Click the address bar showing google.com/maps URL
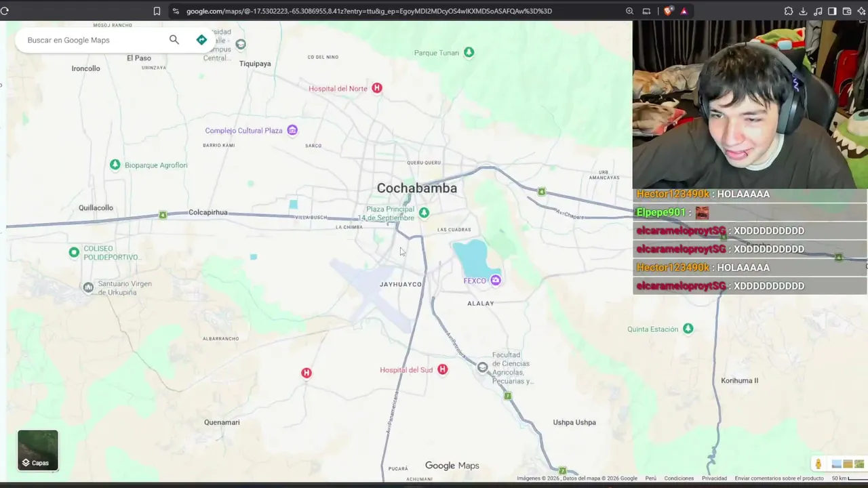Screen dimensions: 868x488 tap(369, 11)
